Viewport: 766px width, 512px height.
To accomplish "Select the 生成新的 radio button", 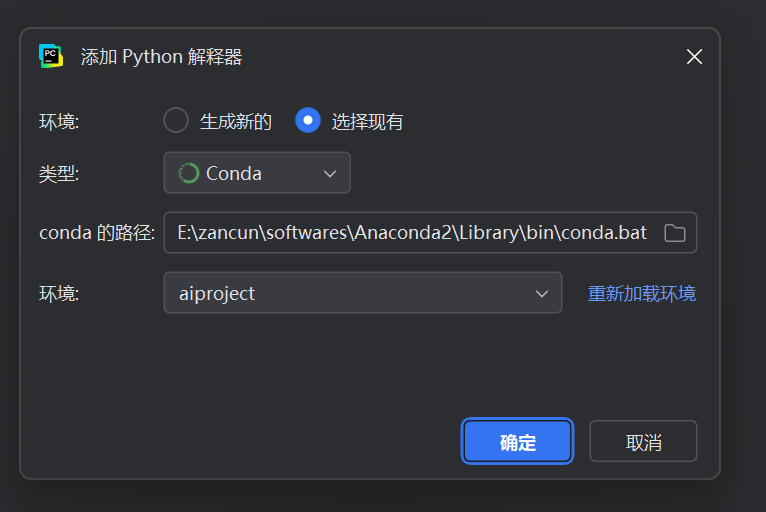I will coord(176,121).
